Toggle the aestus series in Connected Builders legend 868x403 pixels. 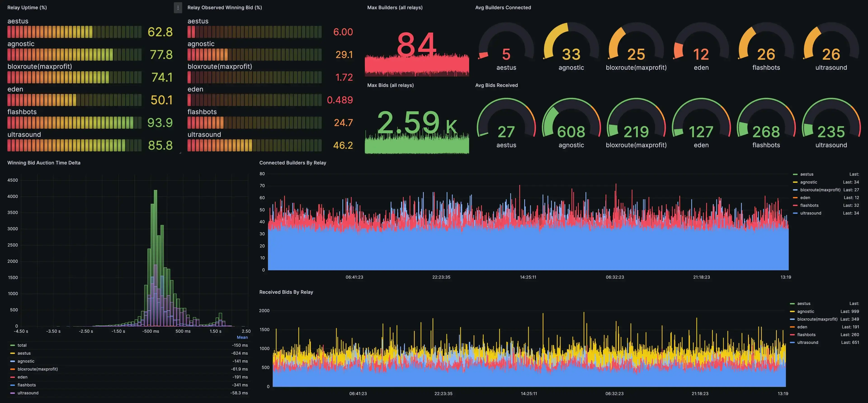click(807, 174)
